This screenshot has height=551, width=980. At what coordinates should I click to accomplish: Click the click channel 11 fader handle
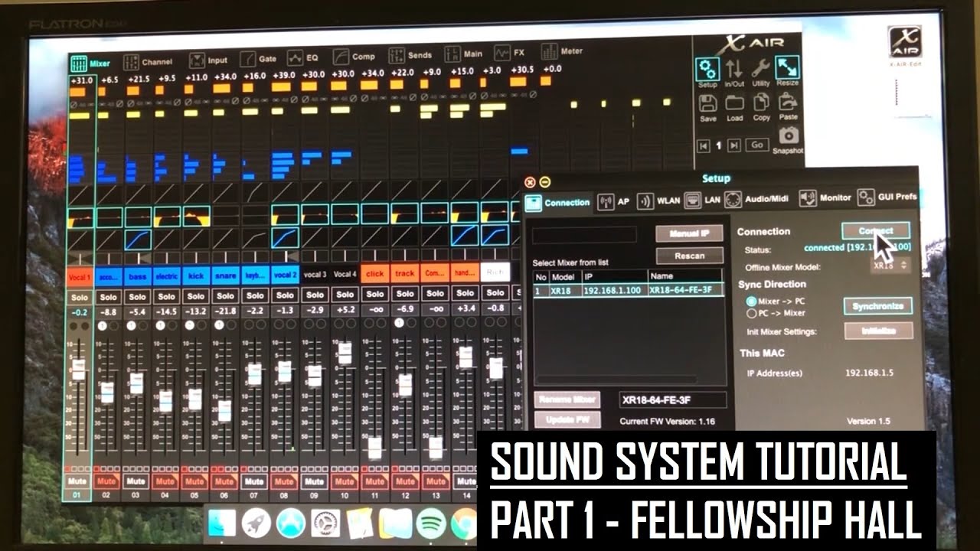click(x=374, y=448)
